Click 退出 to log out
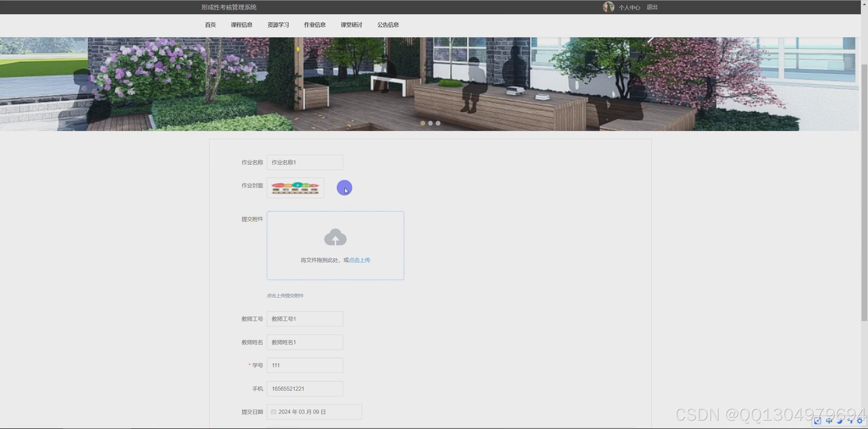The image size is (868, 429). 652,7
